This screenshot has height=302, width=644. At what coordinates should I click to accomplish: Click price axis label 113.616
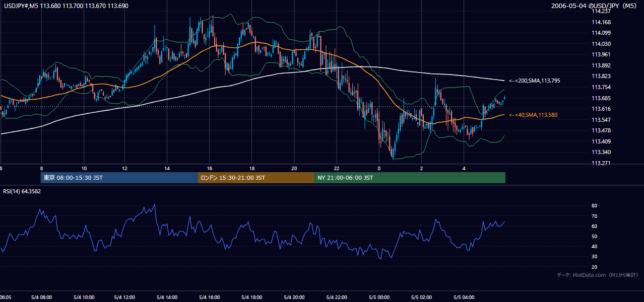pyautogui.click(x=601, y=109)
